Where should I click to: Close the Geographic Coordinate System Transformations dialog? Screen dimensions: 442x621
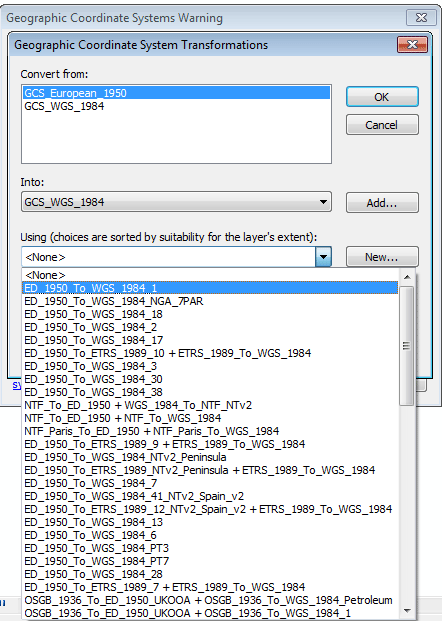(x=412, y=44)
